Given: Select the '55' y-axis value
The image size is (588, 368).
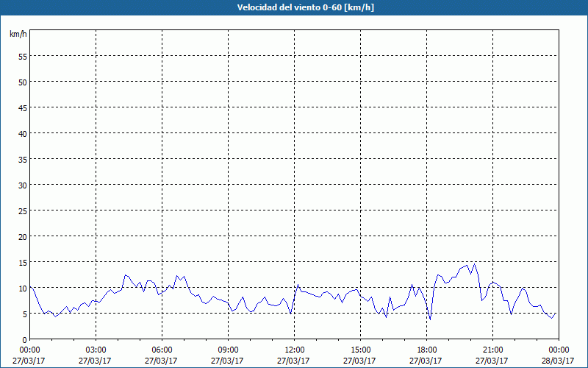Looking at the screenshot, I should 23,57.
